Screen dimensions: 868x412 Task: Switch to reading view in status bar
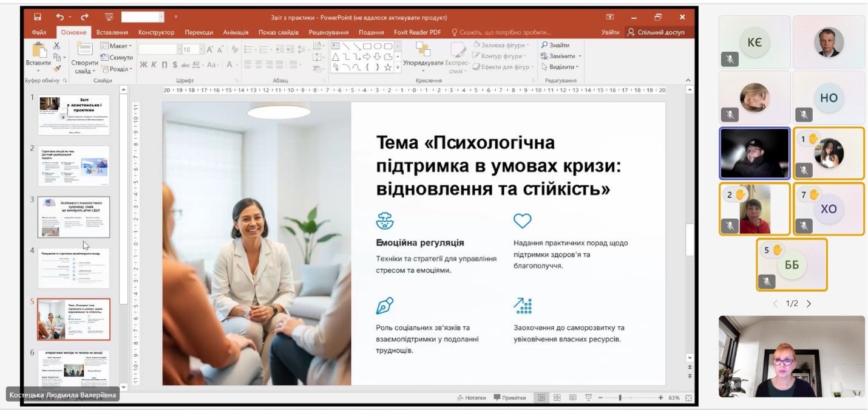(572, 397)
